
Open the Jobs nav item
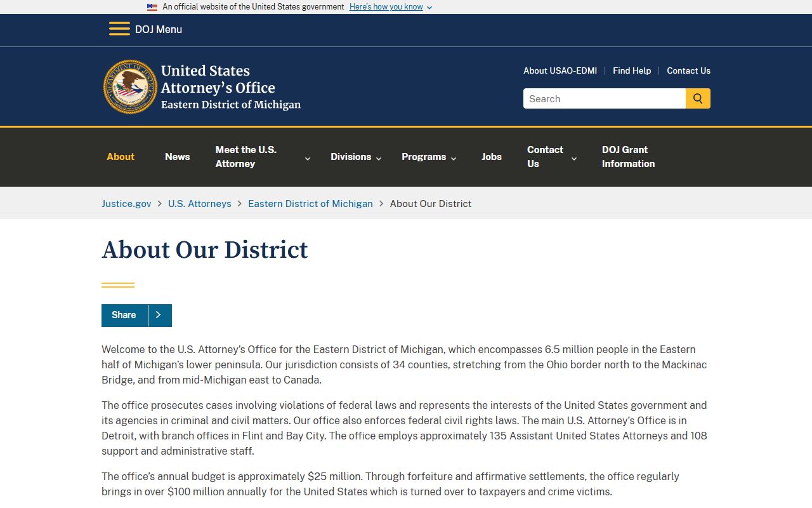(492, 157)
